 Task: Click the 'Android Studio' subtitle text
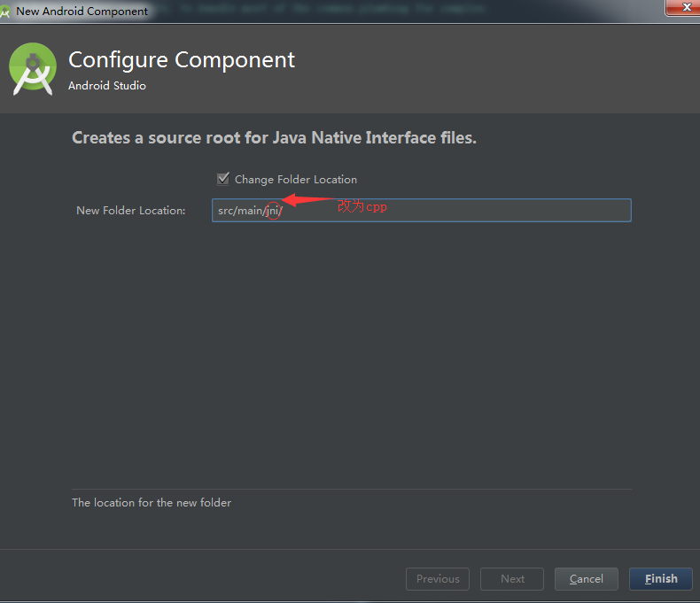coord(107,86)
